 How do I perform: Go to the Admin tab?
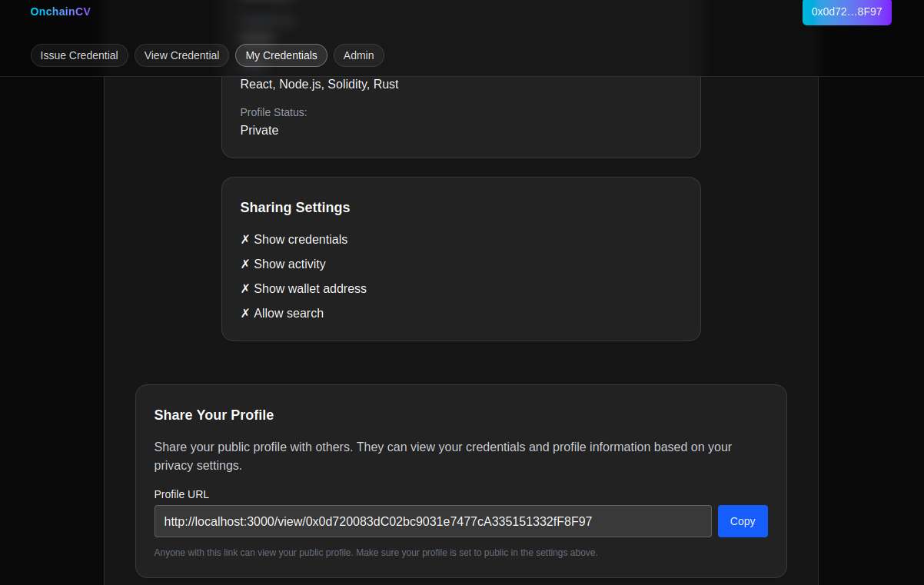point(358,55)
